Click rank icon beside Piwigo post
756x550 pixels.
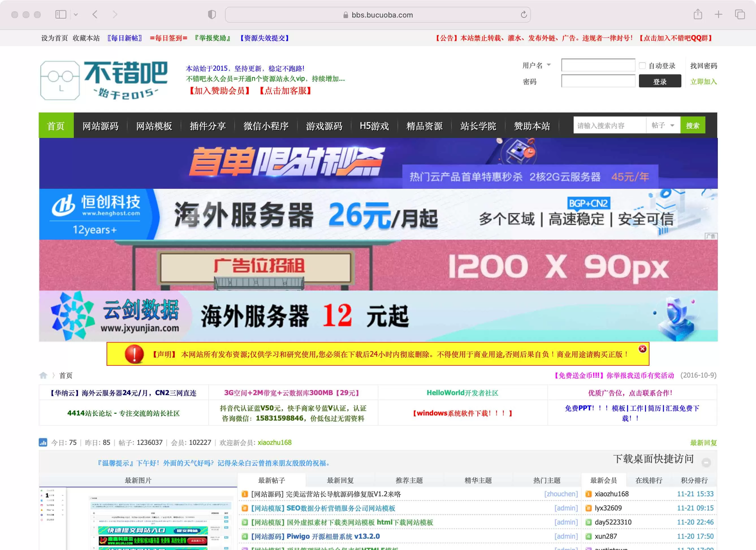click(x=245, y=536)
